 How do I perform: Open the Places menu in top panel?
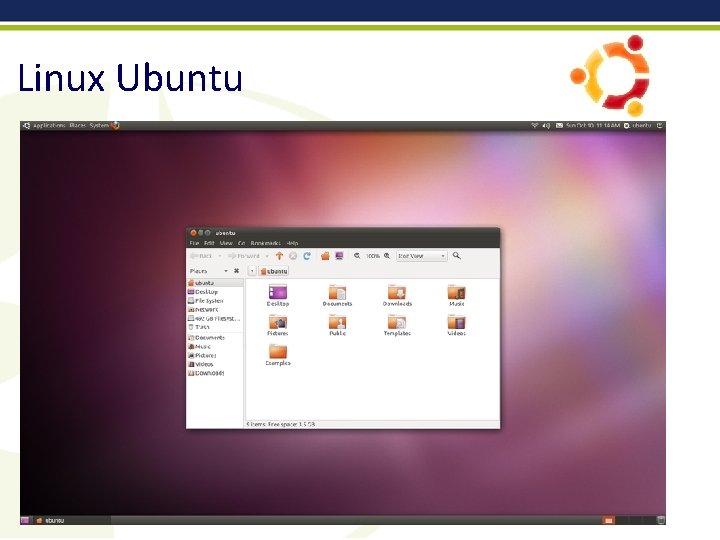(78, 125)
